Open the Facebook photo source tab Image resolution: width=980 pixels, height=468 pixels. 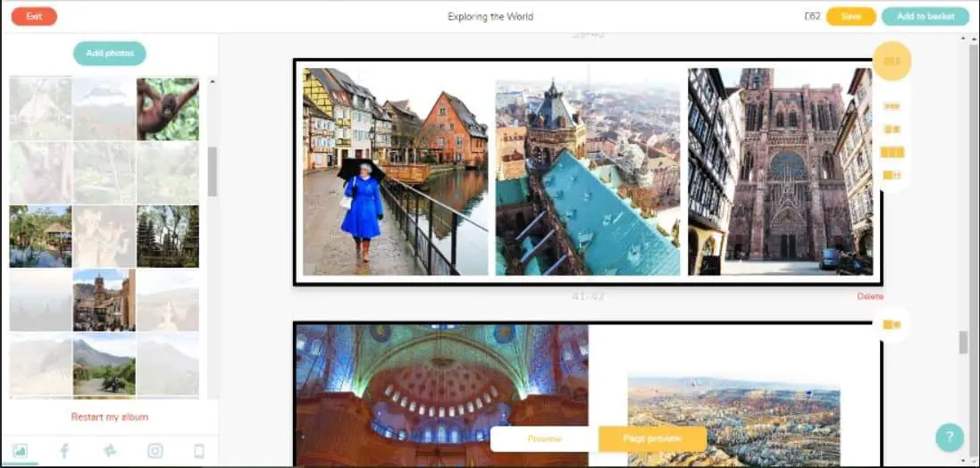[x=64, y=451]
